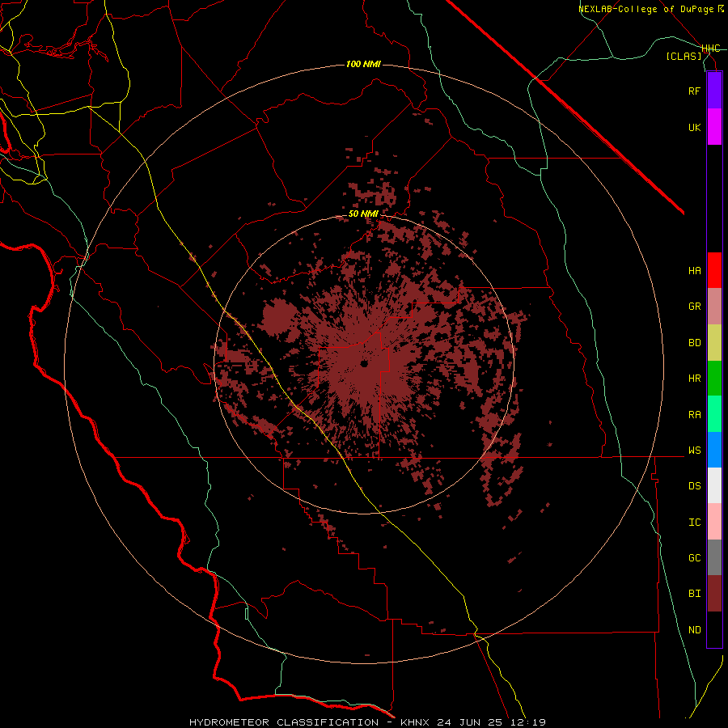Viewport: 728px width, 728px height.
Task: Click the RF legend label
Action: pyautogui.click(x=694, y=91)
